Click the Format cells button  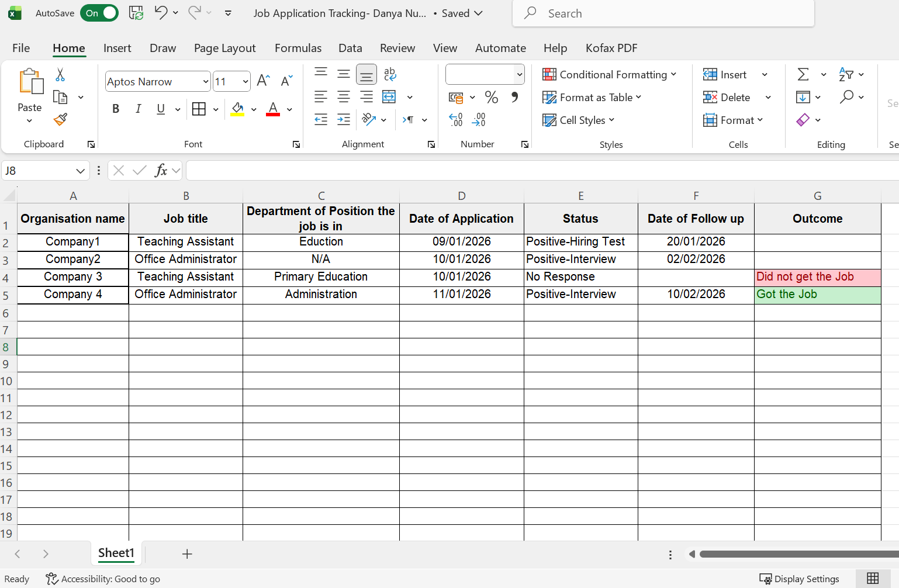coord(733,120)
